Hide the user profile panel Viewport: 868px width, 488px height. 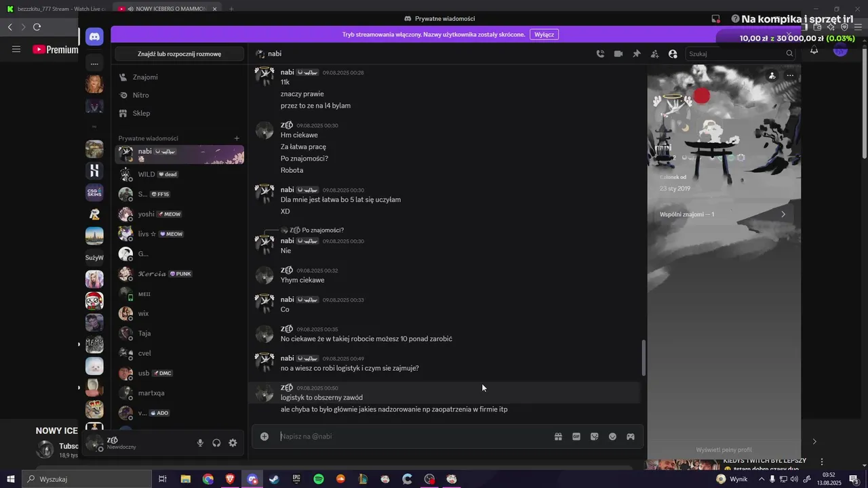pos(673,54)
